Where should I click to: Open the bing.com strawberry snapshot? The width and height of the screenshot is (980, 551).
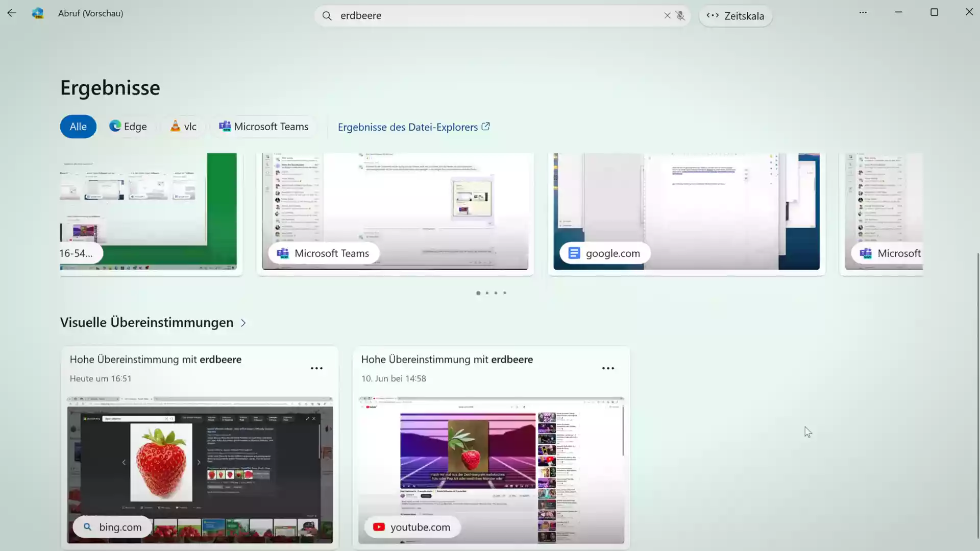coord(200,470)
